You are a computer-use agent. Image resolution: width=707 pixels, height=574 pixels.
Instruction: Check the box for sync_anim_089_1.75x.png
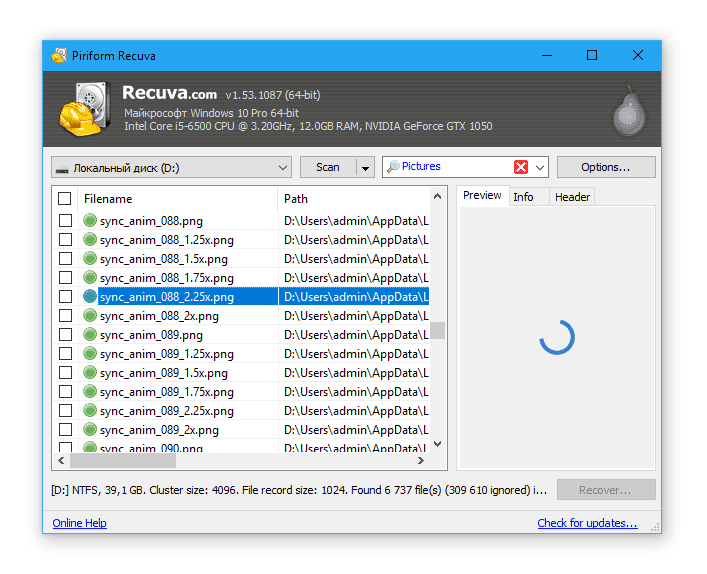[65, 391]
